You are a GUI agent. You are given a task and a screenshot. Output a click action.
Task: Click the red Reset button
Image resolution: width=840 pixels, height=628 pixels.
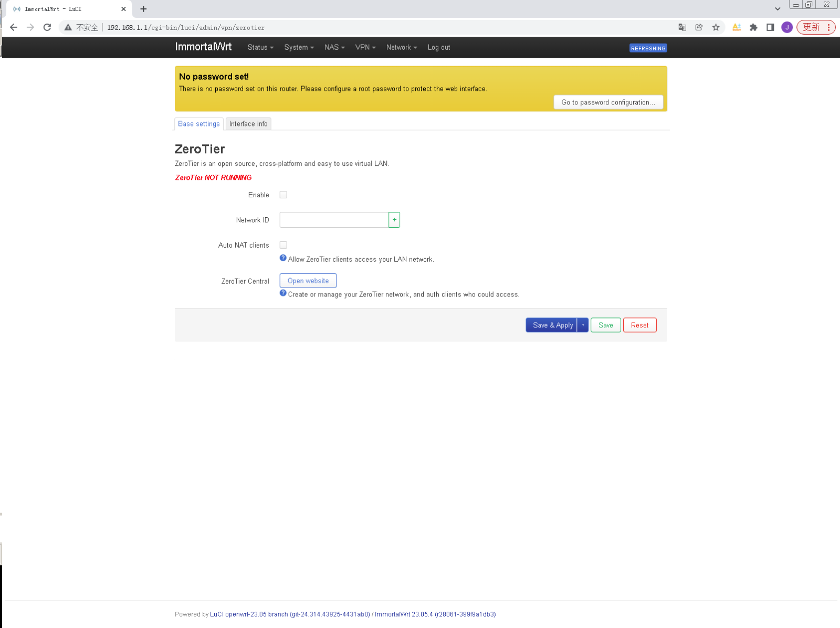(x=639, y=325)
